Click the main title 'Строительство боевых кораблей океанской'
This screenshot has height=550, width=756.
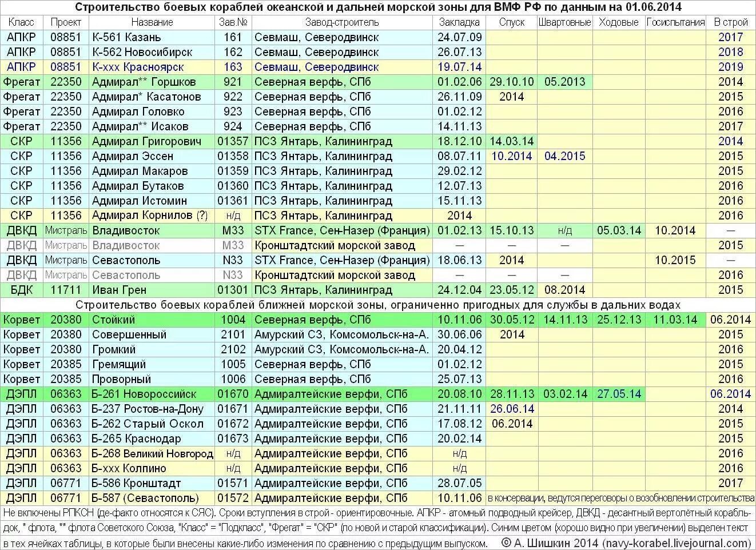[x=378, y=7]
